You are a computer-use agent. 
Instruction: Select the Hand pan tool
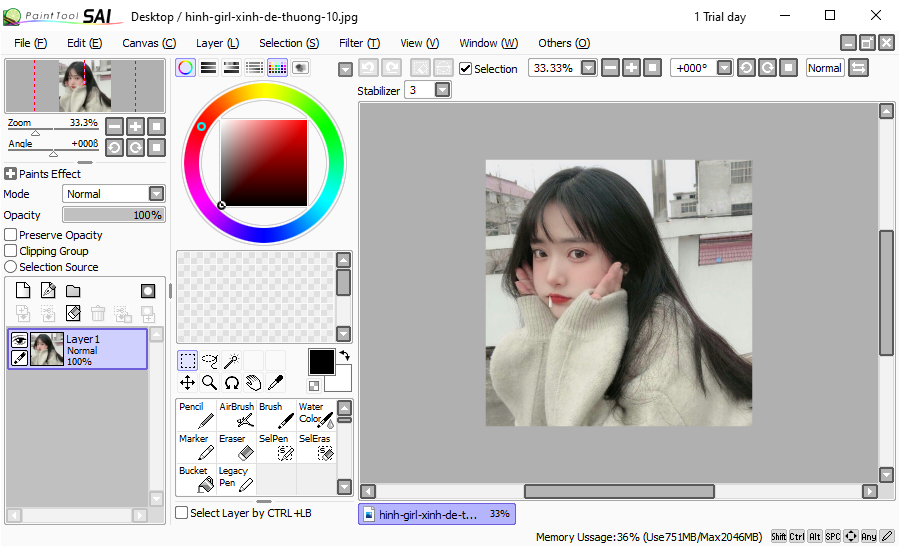pyautogui.click(x=253, y=383)
